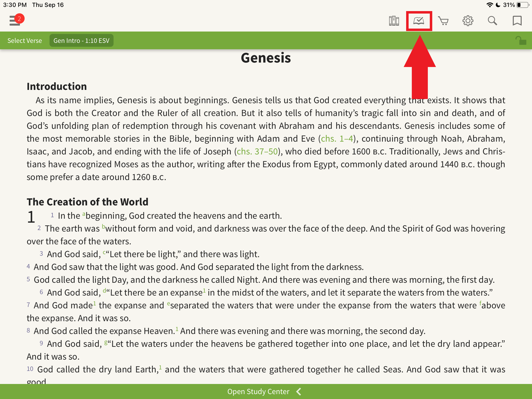This screenshot has width=532, height=399.
Task: Tap the Do Not Disturb moon icon
Action: 498,5
